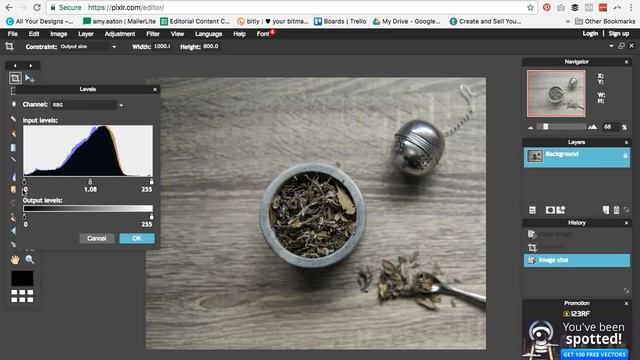
Task: Click the crop icon in options bar
Action: [9, 47]
